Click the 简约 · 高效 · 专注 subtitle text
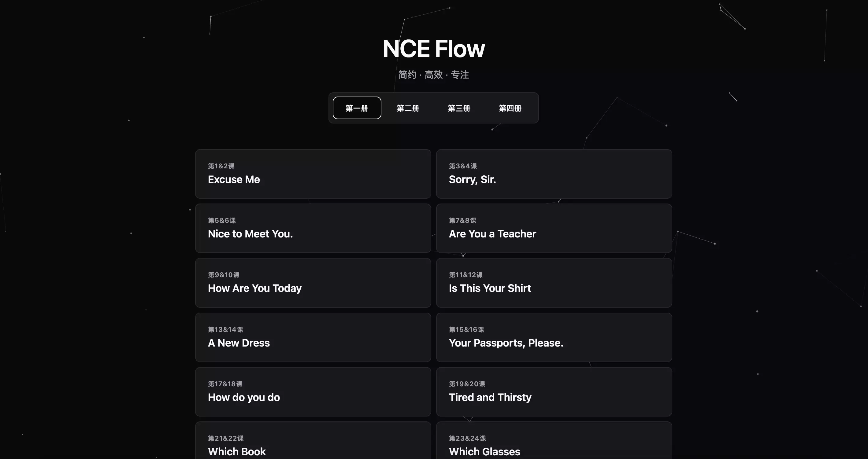The image size is (868, 459). (433, 75)
